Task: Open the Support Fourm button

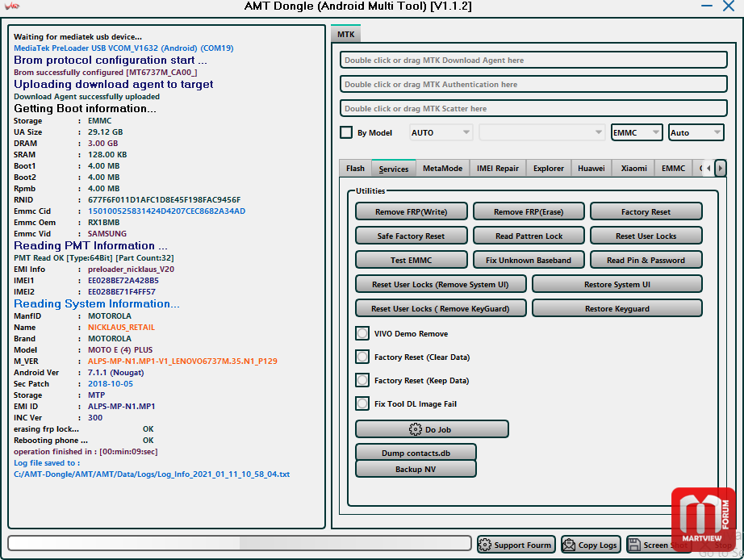Action: pos(516,545)
